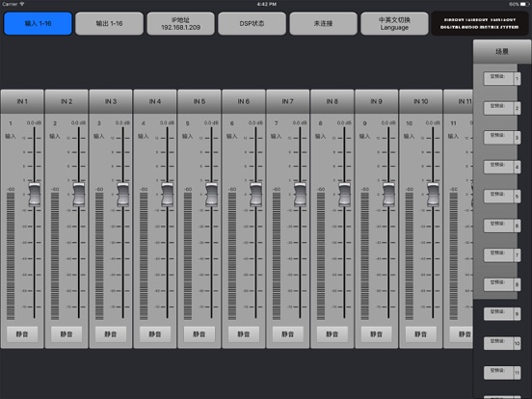Mute input channel 2 with 静音
The image size is (532, 399).
click(66, 334)
